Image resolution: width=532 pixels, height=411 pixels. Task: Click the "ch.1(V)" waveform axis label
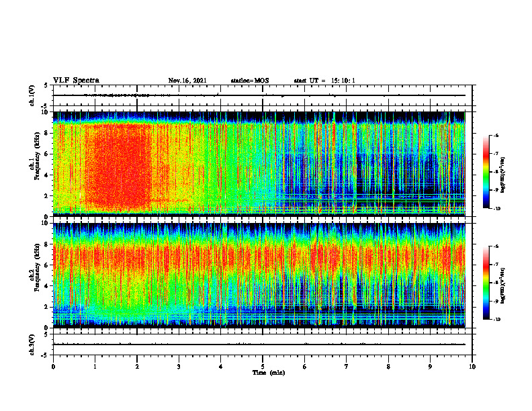pos(32,95)
